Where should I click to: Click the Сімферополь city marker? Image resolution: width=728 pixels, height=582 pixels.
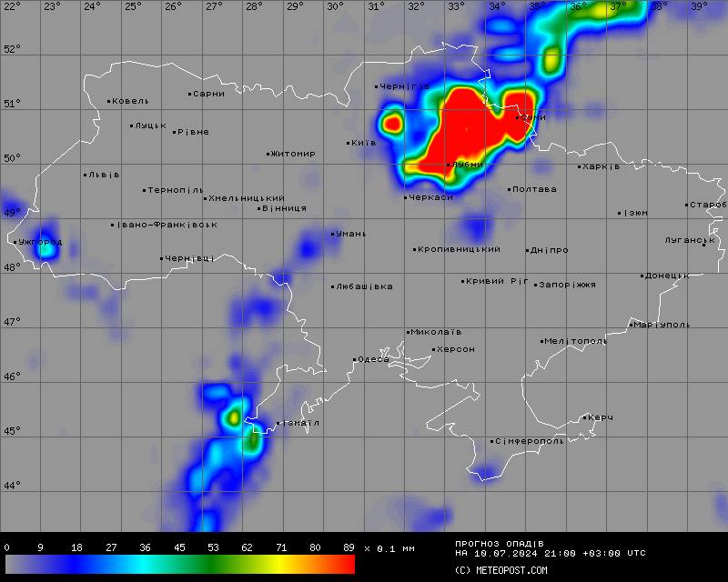492,442
